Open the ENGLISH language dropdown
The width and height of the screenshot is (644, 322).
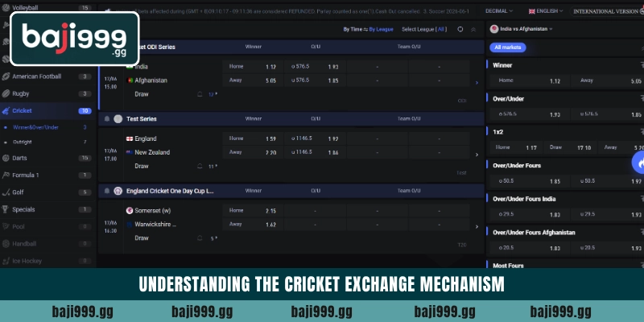(x=546, y=11)
